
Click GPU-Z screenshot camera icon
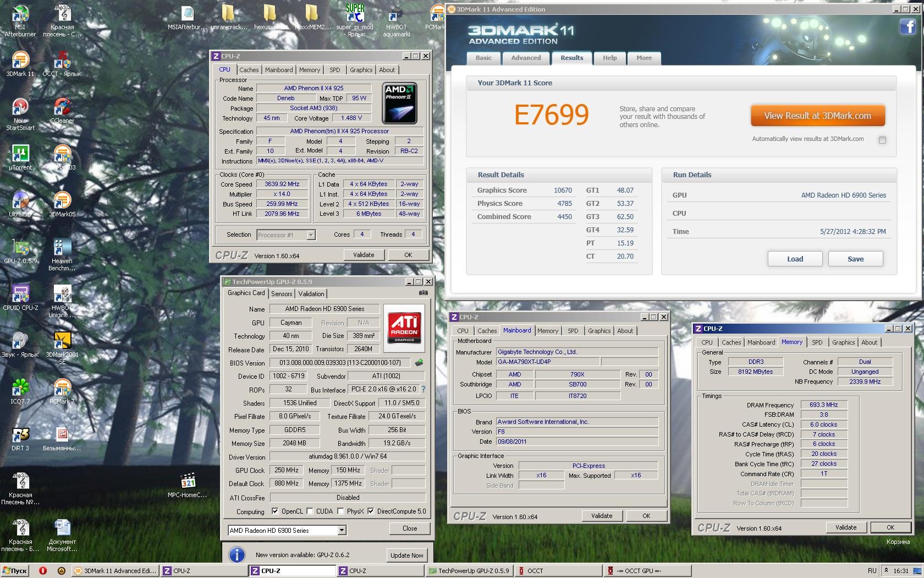pyautogui.click(x=423, y=293)
